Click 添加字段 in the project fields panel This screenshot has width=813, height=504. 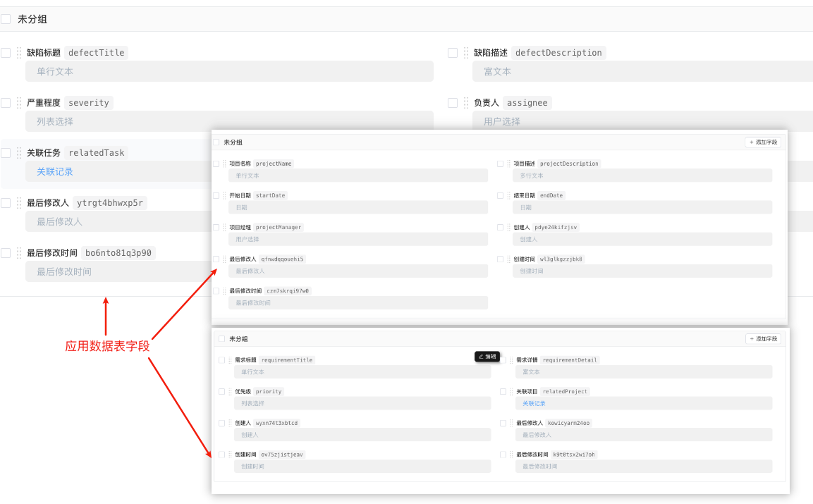pos(762,142)
